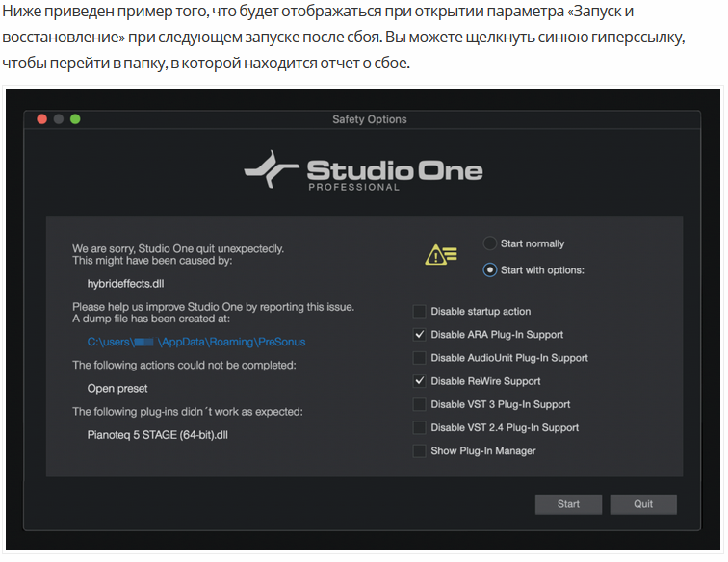This screenshot has height=562, width=728.
Task: Enable Disable startup action checkbox
Action: click(x=419, y=312)
